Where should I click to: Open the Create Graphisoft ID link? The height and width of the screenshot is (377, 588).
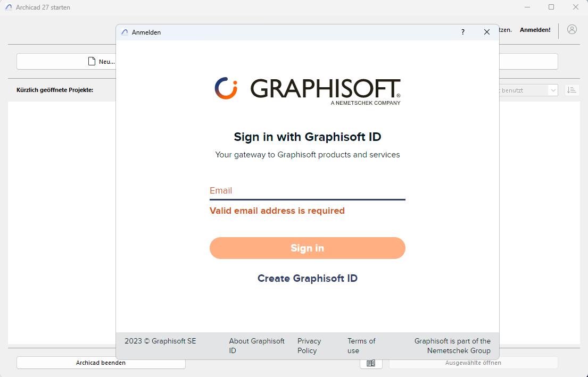pos(307,279)
